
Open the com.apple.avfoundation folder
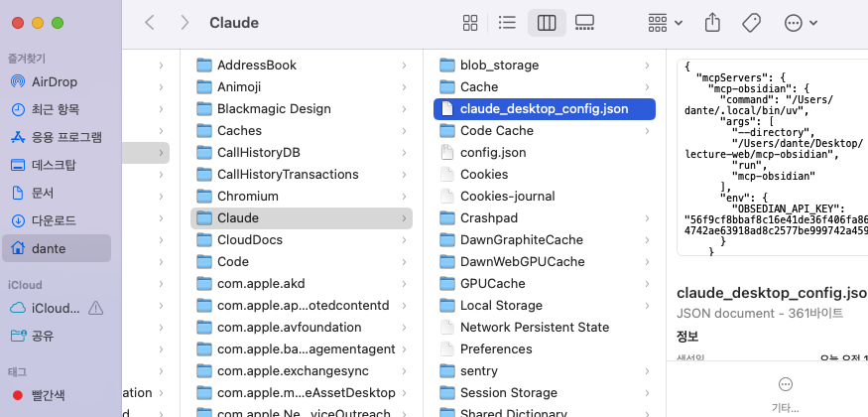tap(302, 328)
